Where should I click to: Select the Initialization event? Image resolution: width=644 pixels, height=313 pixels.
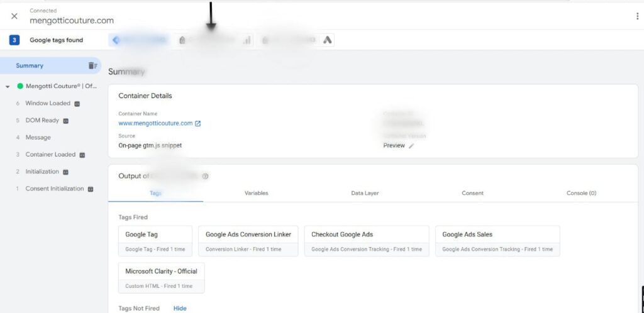point(42,172)
